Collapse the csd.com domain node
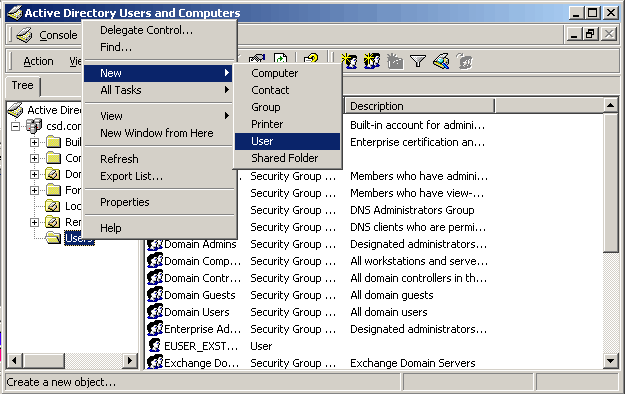Viewport: 625px width, 394px height. click(16, 126)
